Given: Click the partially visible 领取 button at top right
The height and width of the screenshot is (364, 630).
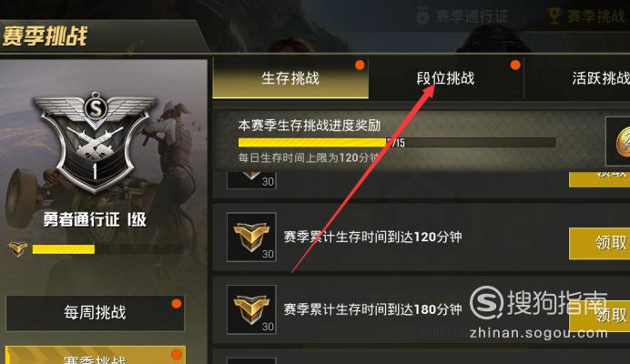Looking at the screenshot, I should (600, 179).
